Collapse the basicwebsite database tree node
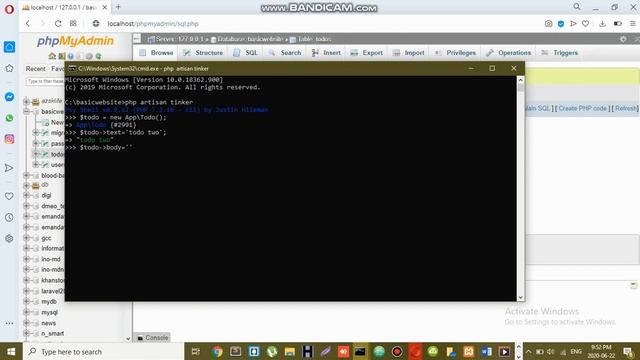Image resolution: width=640 pixels, height=360 pixels. pos(27,111)
